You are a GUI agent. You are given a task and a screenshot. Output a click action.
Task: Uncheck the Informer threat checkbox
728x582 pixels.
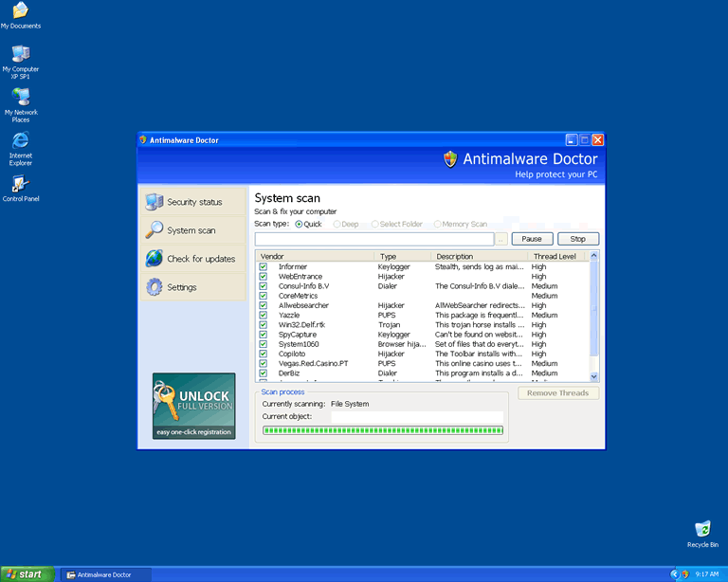coord(264,267)
